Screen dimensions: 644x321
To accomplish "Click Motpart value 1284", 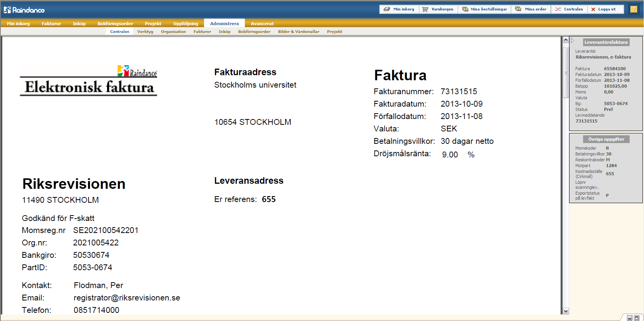I will pyautogui.click(x=611, y=166).
